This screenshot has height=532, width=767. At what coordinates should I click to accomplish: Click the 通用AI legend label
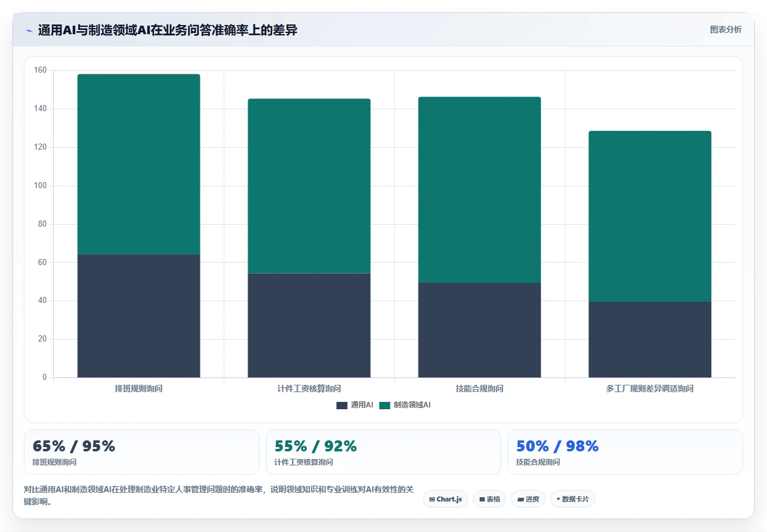(x=361, y=405)
